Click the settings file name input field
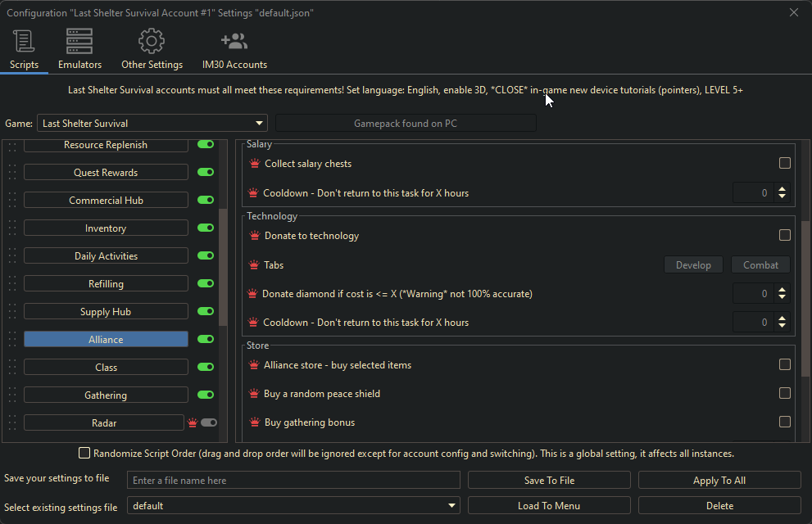This screenshot has width=812, height=524. (x=293, y=481)
